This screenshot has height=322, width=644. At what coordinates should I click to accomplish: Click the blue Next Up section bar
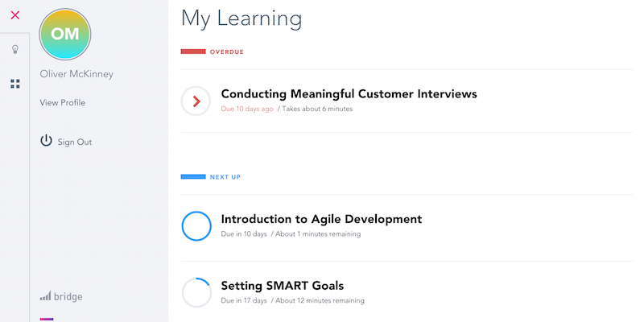tap(193, 176)
